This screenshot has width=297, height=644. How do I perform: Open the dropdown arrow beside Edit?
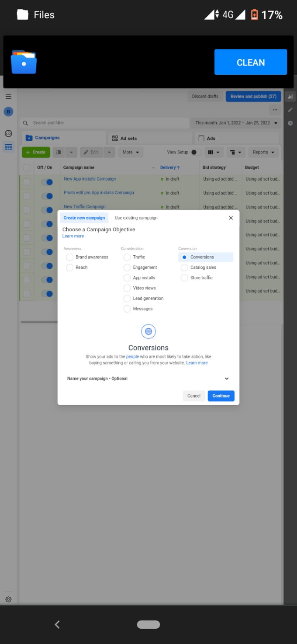[x=110, y=152]
